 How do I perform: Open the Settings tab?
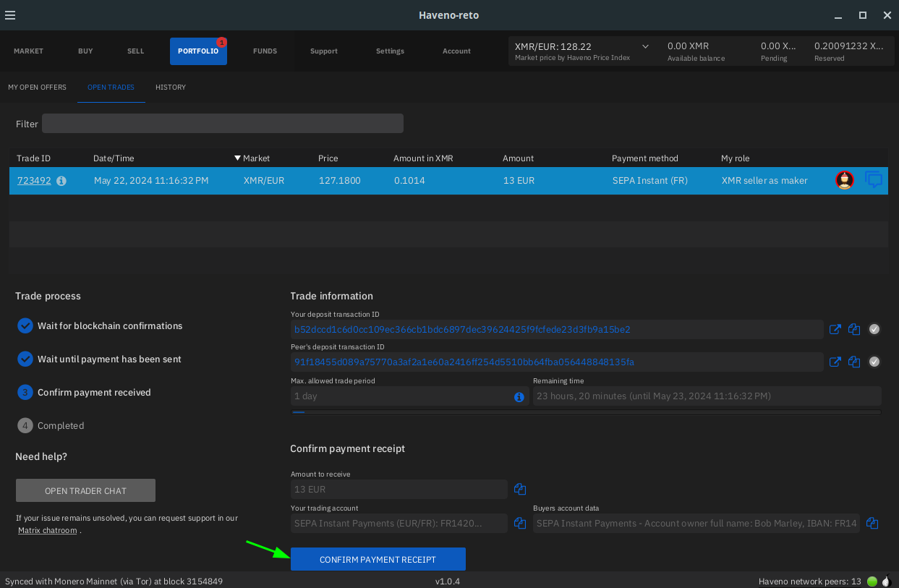390,51
